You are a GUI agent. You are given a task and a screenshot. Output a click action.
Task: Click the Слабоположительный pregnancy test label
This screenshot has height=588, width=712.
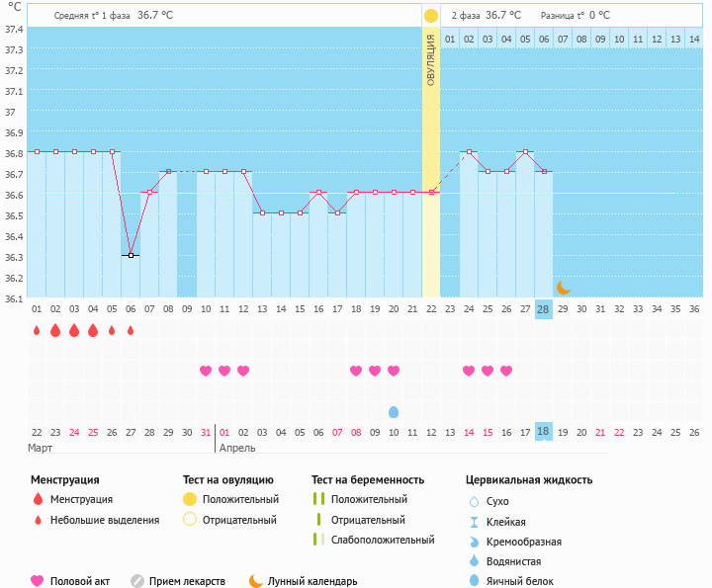(383, 540)
